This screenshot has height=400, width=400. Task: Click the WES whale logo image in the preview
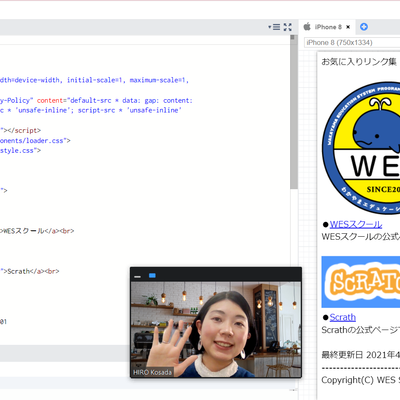[x=361, y=148]
